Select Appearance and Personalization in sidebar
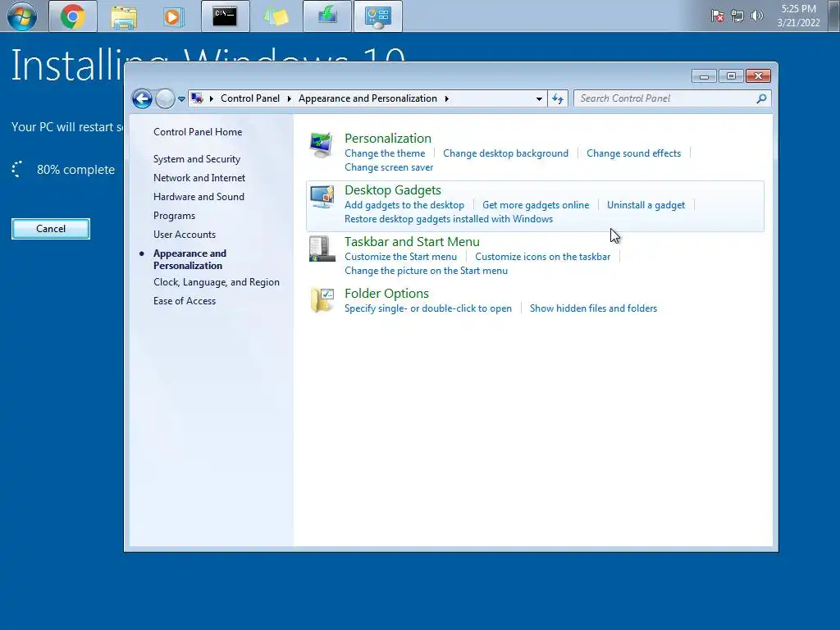840x630 pixels. (189, 259)
